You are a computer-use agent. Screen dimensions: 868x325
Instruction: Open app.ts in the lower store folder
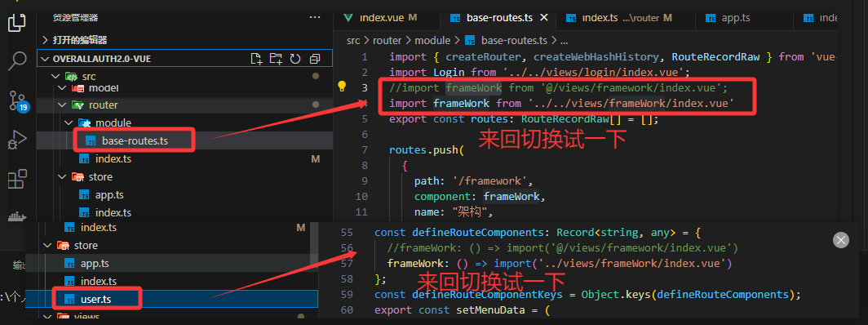171,263
